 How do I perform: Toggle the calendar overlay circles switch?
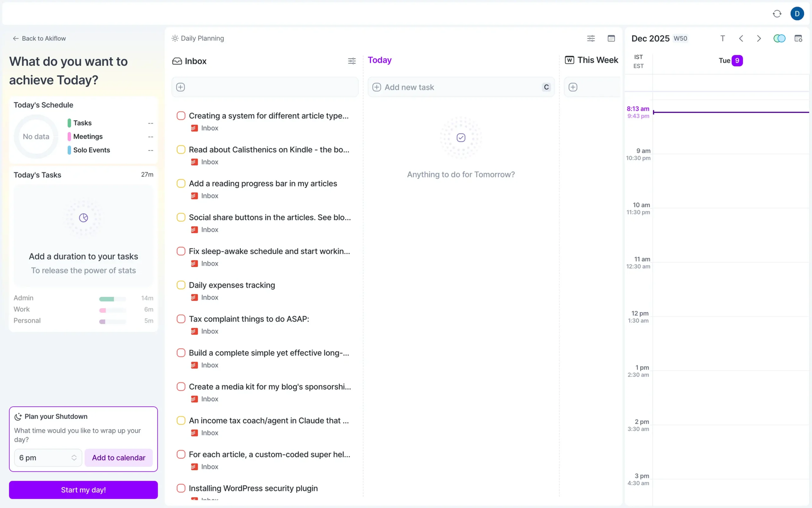tap(779, 38)
